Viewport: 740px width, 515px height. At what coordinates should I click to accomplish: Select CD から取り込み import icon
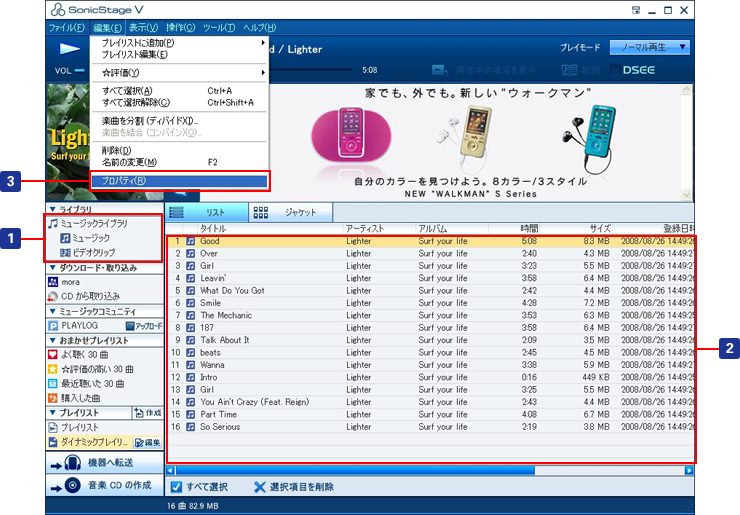click(53, 297)
